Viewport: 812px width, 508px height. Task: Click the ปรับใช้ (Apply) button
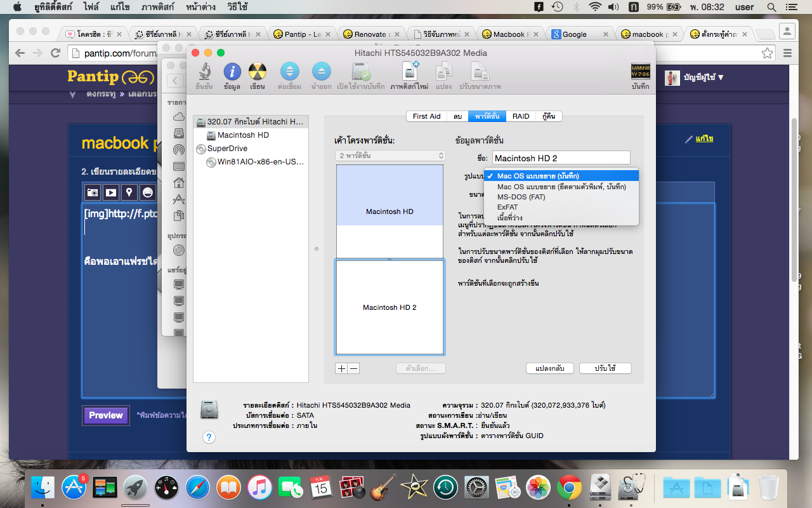(x=605, y=368)
